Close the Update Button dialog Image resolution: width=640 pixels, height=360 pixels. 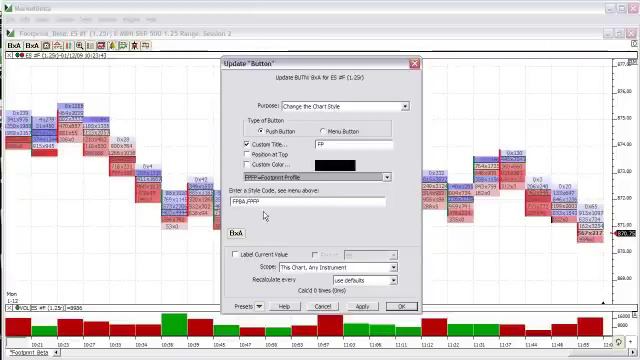[x=414, y=64]
